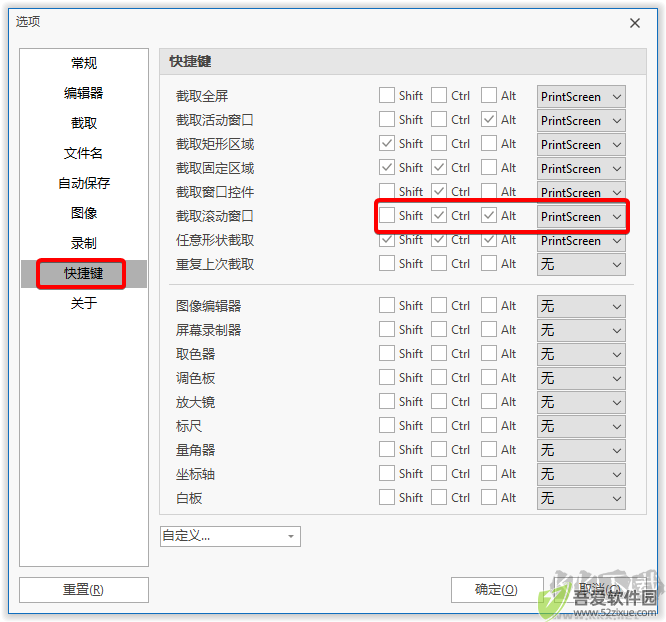Check Alt for 屏幕录制器
Image resolution: width=666 pixels, height=622 pixels.
pos(489,329)
